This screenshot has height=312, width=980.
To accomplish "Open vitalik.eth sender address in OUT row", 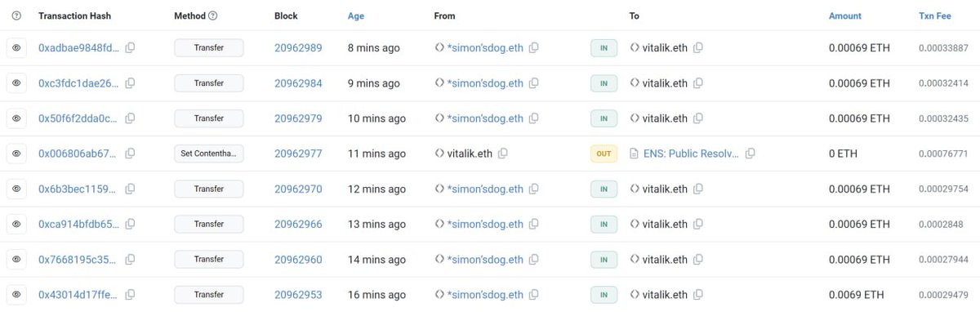I will [x=470, y=154].
